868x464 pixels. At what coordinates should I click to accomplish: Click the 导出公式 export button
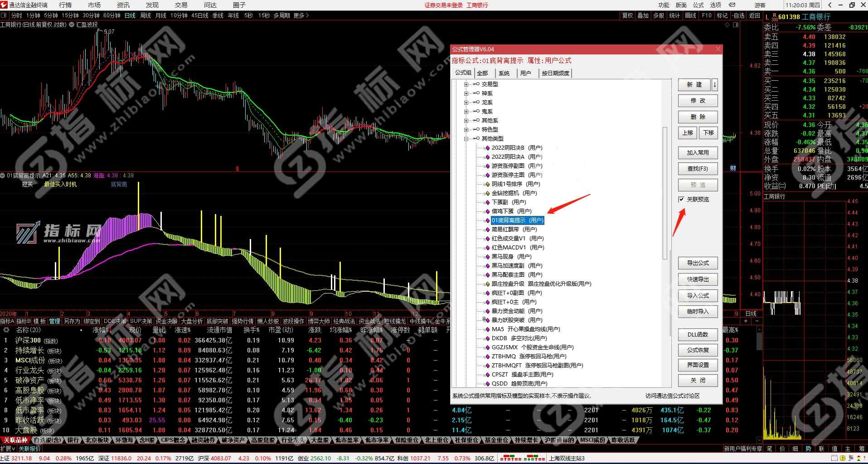coord(698,263)
